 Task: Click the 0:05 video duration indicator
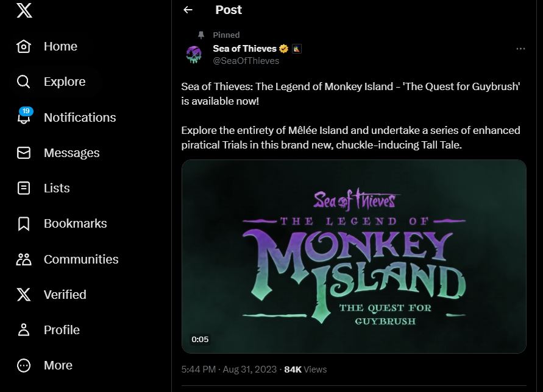click(201, 340)
